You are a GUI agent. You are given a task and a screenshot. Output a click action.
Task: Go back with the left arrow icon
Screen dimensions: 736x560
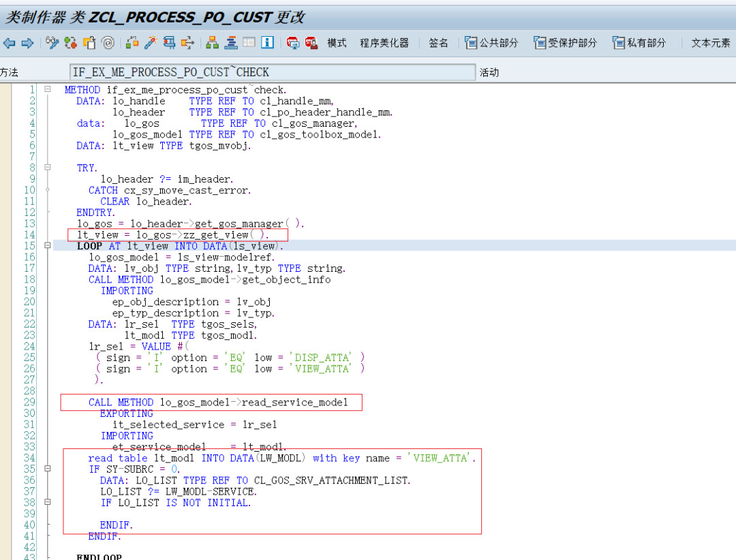point(9,43)
